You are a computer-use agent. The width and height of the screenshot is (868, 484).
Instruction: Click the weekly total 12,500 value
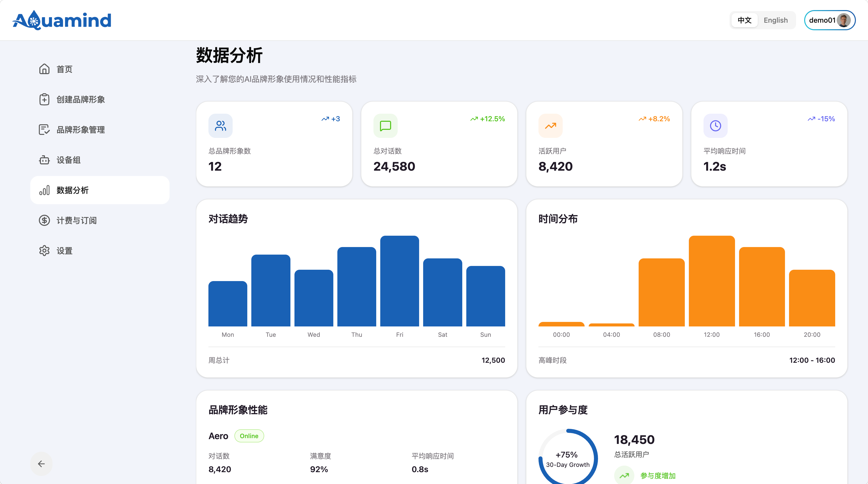coord(493,360)
